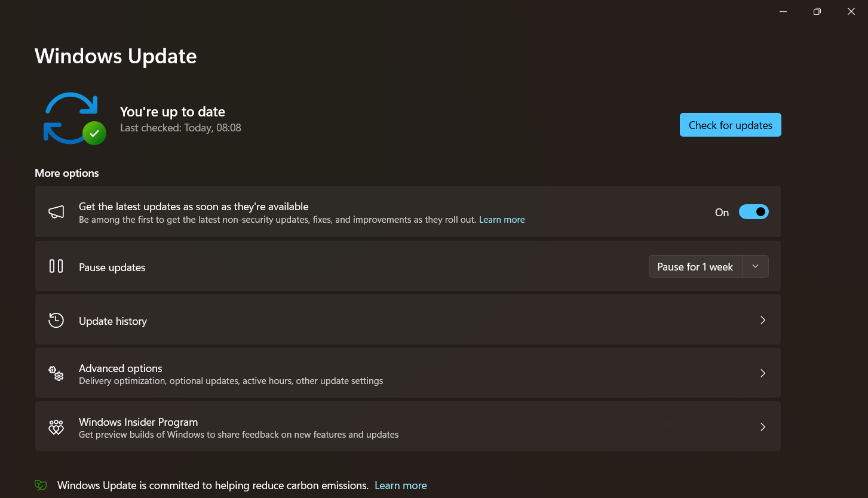Click the You're up to date status text
This screenshot has width=868, height=498.
point(173,112)
